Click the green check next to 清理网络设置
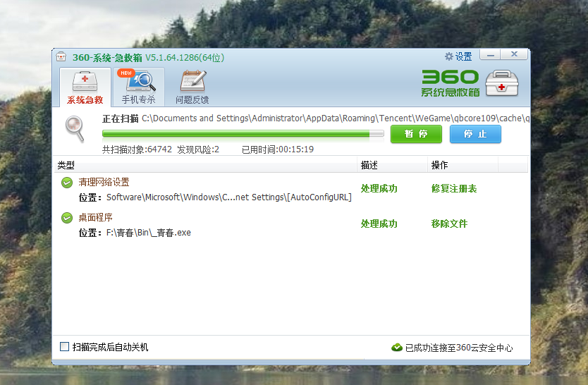Screen dimensions: 588x385 pos(67,183)
